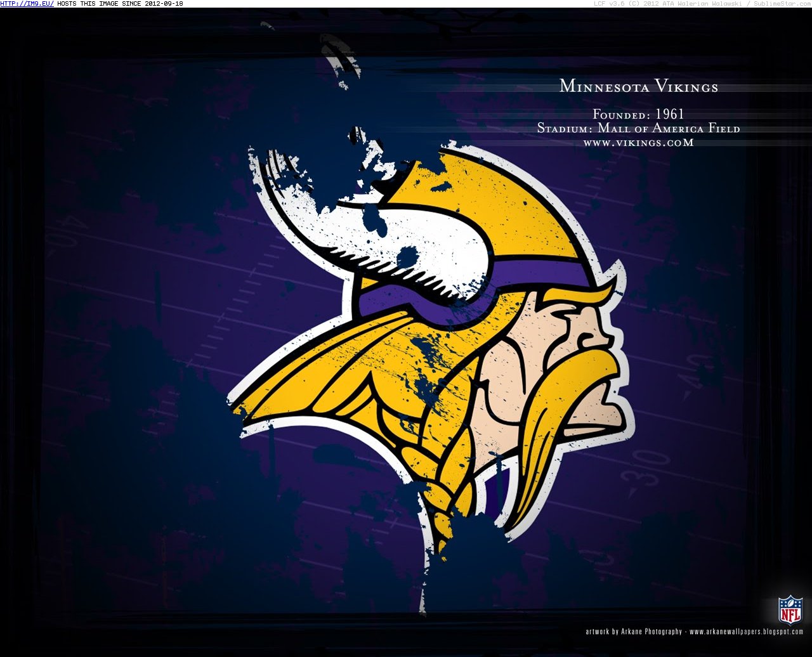Screen dimensions: 812x657
Task: Click the HTTP://IM9.EU/ link
Action: coord(27,4)
